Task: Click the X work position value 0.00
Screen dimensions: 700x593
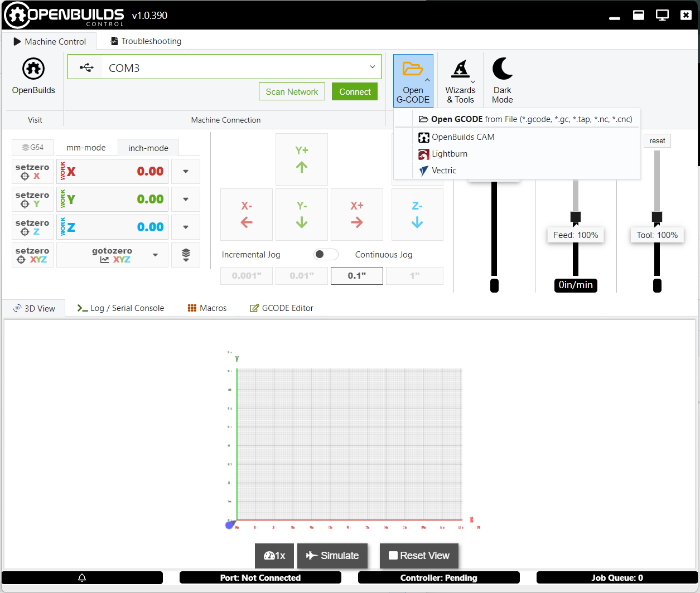Action: coord(150,171)
